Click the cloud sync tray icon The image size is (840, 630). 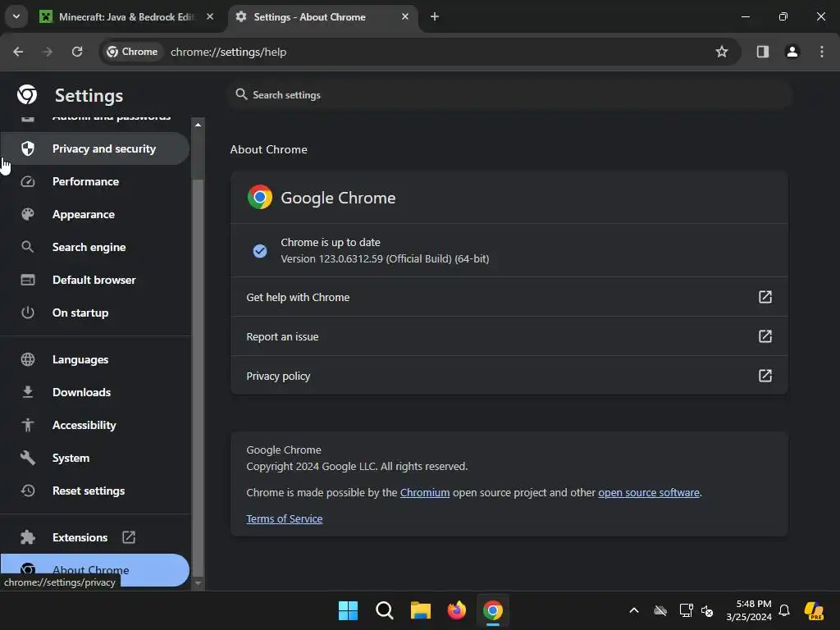pos(660,610)
